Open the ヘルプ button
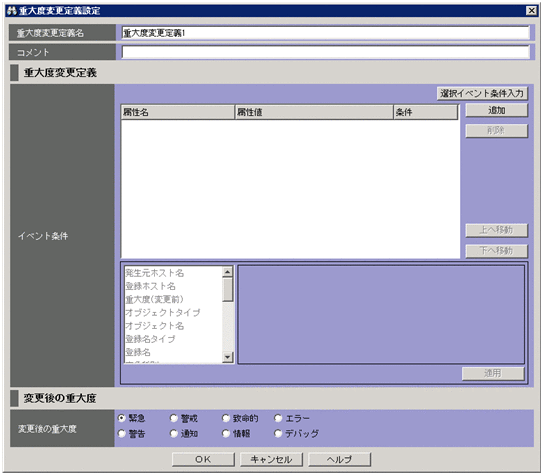 point(340,459)
